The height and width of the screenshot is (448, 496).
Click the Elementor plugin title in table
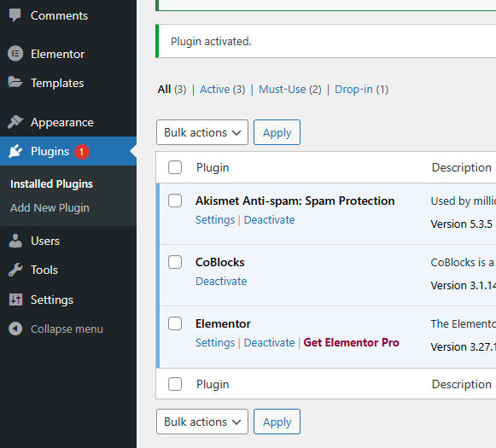click(x=223, y=323)
